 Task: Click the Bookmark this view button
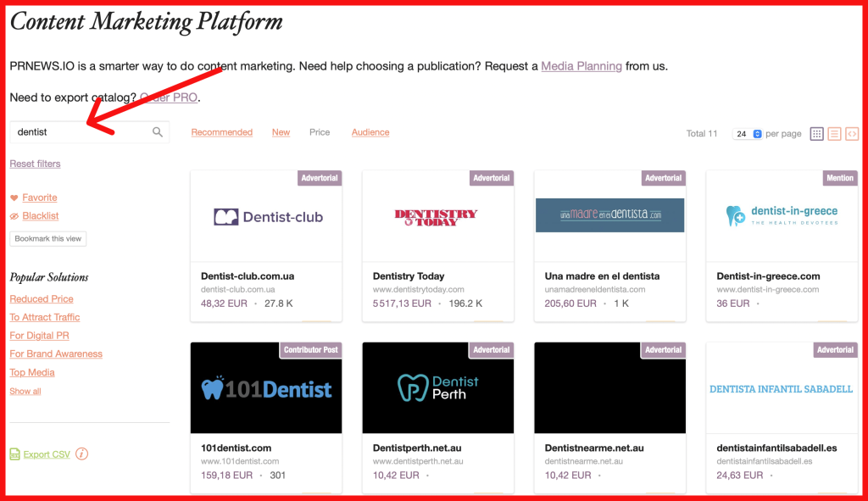tap(48, 238)
